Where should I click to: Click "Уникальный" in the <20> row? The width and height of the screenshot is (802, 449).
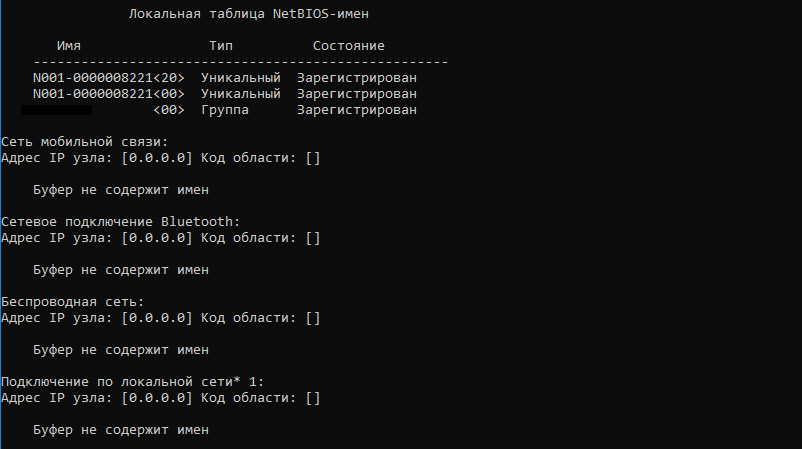pos(240,78)
